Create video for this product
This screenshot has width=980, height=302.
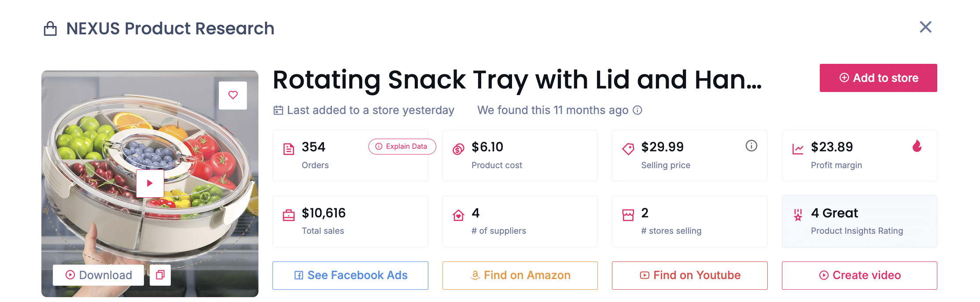coord(859,276)
